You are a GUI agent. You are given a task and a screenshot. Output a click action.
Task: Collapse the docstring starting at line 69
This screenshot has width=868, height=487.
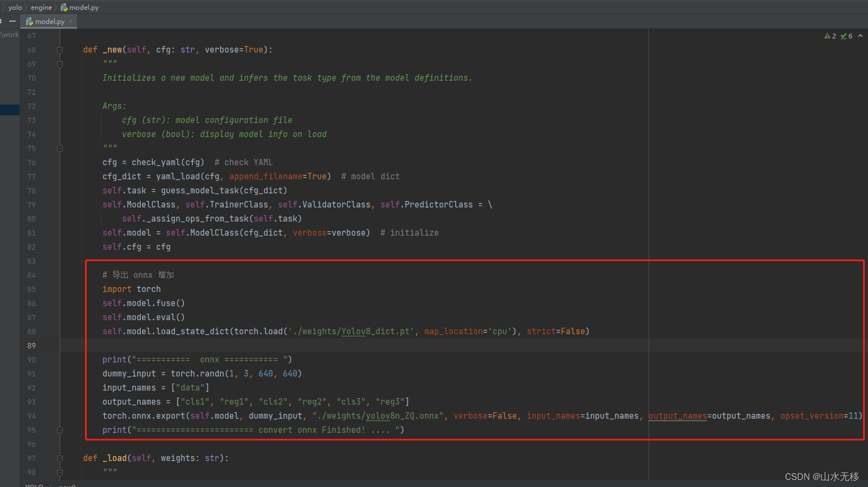(x=60, y=64)
